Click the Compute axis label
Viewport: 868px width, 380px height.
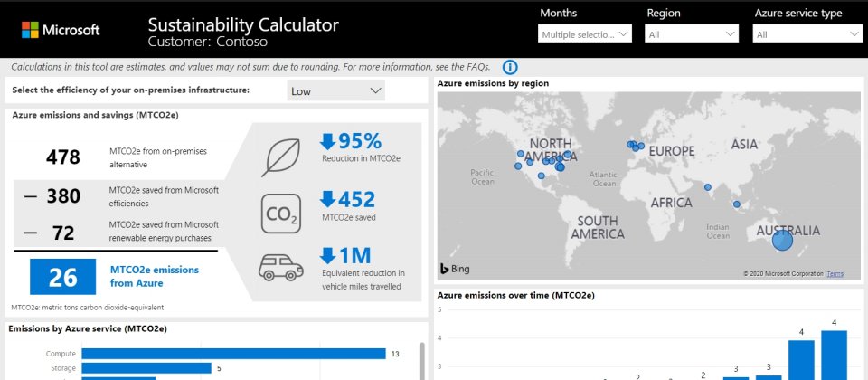61,354
